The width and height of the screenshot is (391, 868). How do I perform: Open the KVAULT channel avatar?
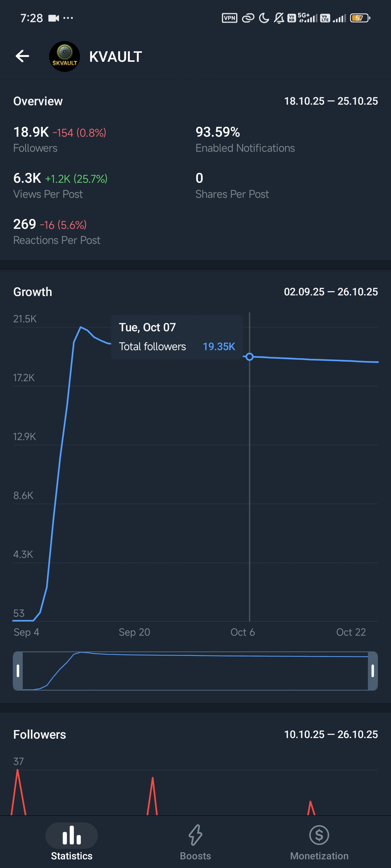point(64,57)
